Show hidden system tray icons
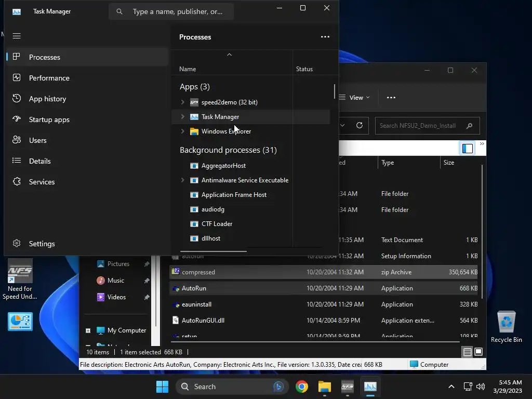 pyautogui.click(x=451, y=387)
